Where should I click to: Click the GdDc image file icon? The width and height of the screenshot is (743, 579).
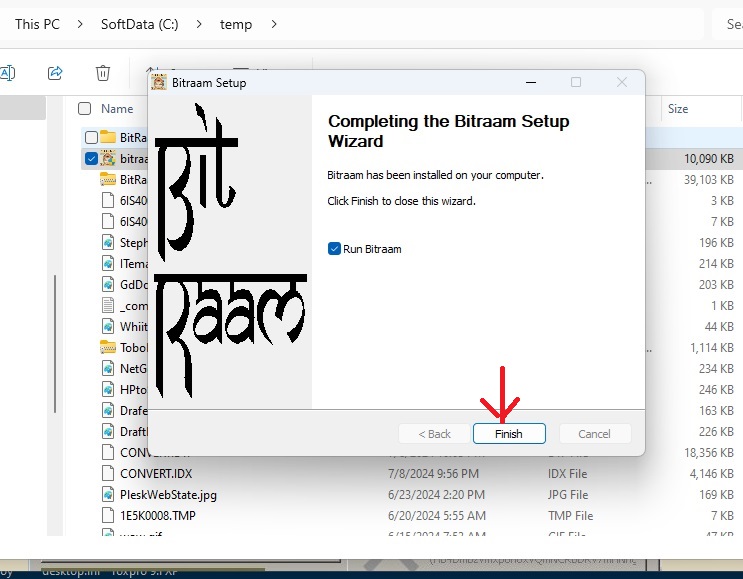108,284
